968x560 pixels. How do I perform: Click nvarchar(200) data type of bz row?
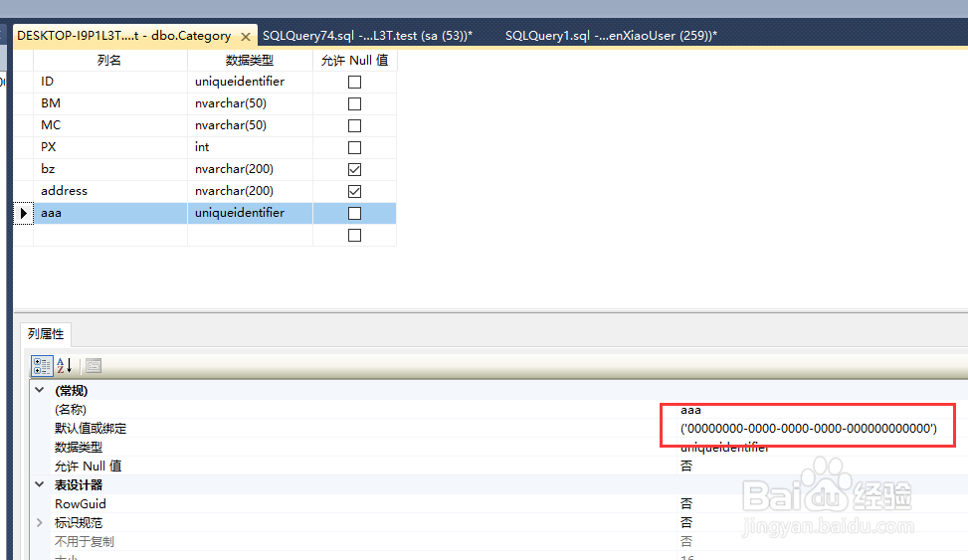tap(250, 169)
